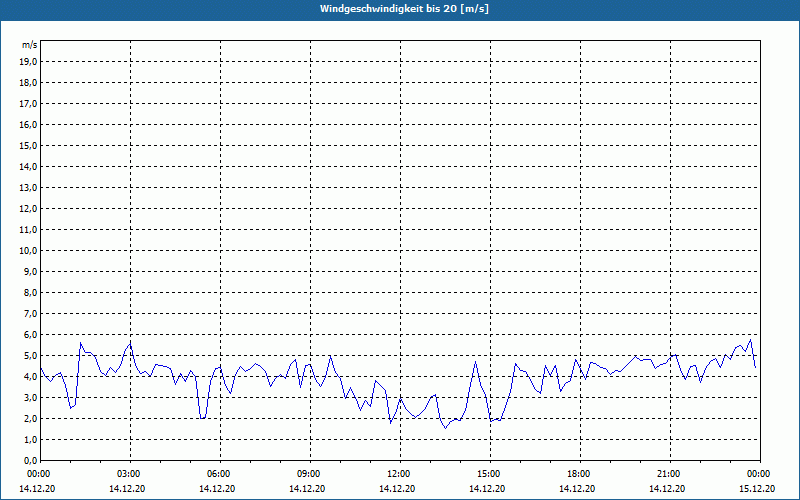Viewport: 800px width, 500px height.
Task: Select the "21:00" x-axis time
Action: click(670, 474)
